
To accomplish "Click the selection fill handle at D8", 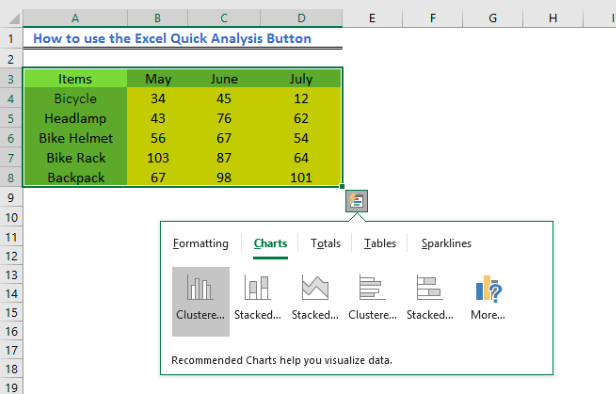I will [x=342, y=187].
